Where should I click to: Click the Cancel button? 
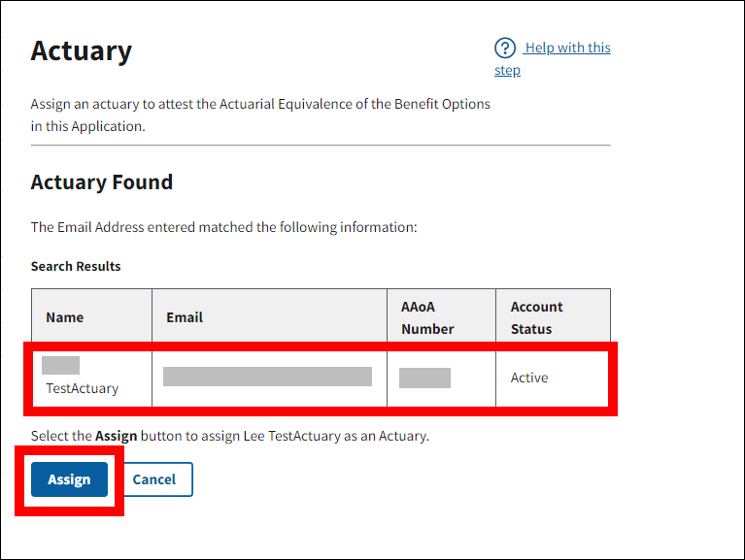pyautogui.click(x=154, y=479)
